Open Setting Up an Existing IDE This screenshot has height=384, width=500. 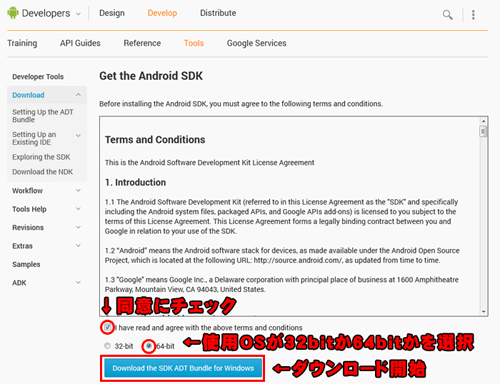click(34, 138)
